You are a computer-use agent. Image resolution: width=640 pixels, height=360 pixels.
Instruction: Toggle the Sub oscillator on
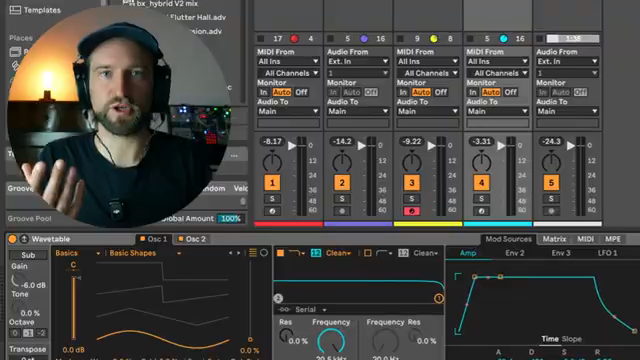point(28,255)
